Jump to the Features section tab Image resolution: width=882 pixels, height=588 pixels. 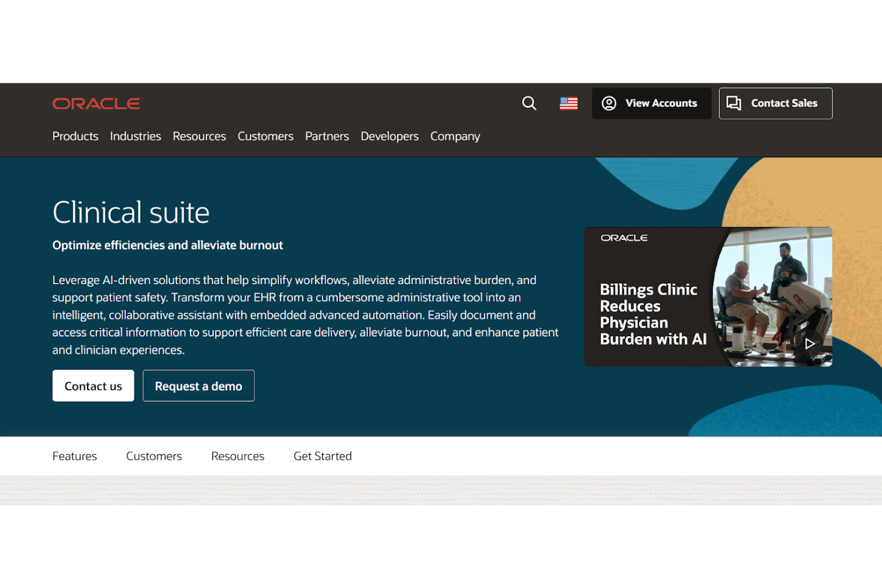74,456
